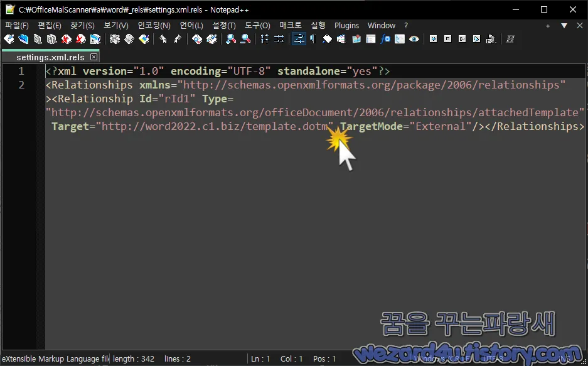Toggle synchronized horizontal scrolling

[279, 39]
